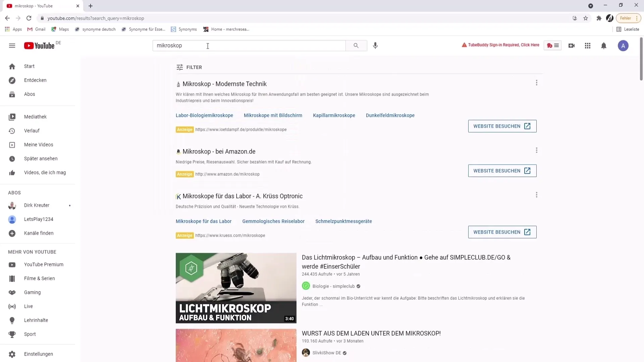
Task: Visit website for Amazon.de ad
Action: tap(502, 171)
